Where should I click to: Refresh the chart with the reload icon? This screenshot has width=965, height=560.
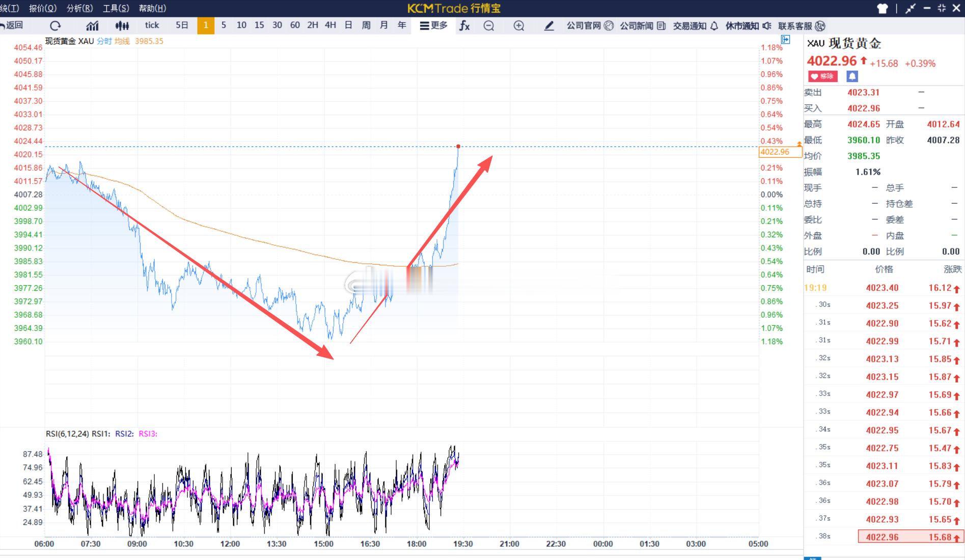(x=56, y=25)
